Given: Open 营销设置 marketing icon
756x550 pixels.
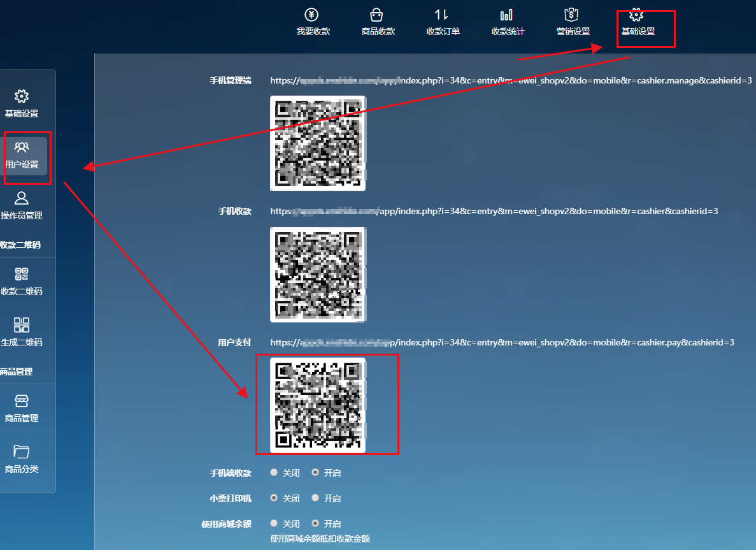Looking at the screenshot, I should (572, 15).
